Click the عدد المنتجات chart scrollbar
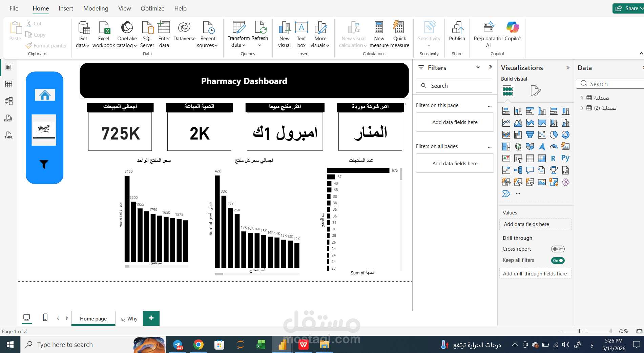Image resolution: width=644 pixels, height=353 pixels. coord(401,174)
